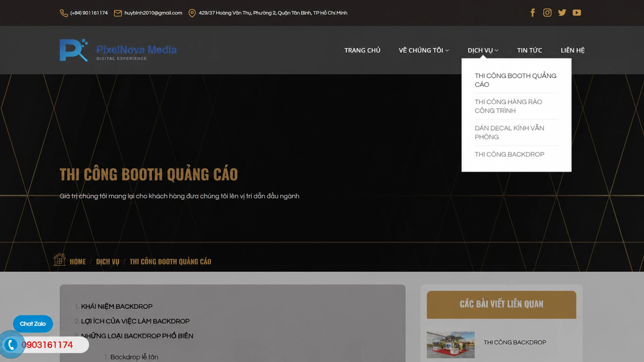Screen dimensions: 644x362
Task: Click the breadcrumb home house icon
Action: pos(59,259)
